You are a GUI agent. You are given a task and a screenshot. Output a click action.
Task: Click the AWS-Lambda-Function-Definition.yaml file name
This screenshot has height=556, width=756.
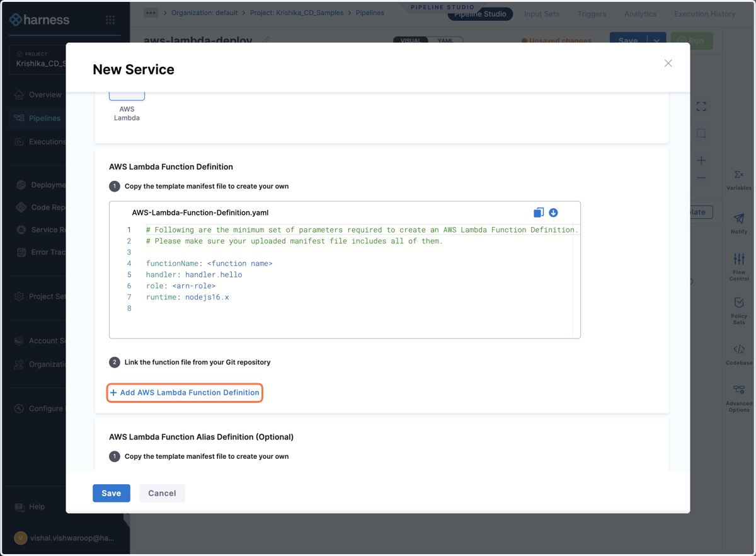[x=200, y=212]
